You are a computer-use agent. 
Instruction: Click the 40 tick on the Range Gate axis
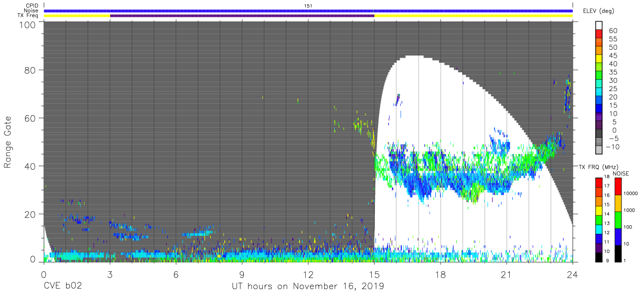coord(30,166)
